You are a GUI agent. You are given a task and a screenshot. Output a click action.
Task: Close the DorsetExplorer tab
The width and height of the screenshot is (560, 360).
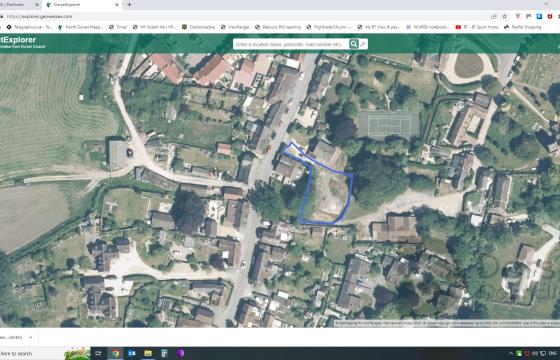coord(117,5)
